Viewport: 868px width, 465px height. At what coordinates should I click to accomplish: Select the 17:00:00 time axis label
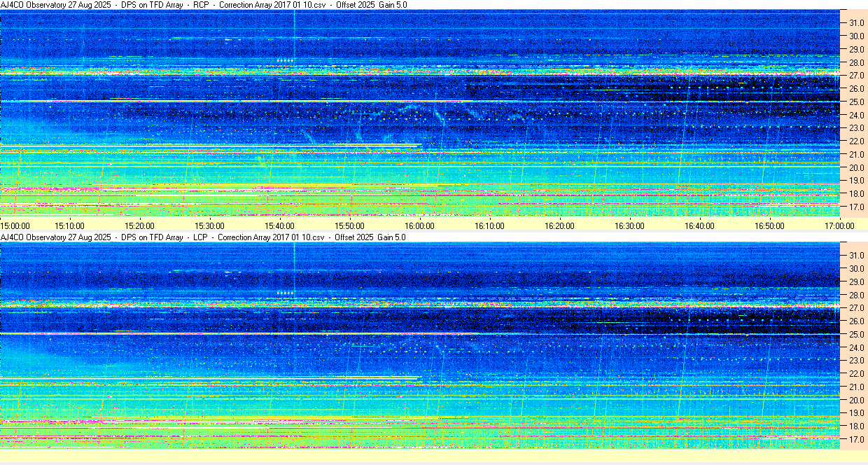(840, 225)
